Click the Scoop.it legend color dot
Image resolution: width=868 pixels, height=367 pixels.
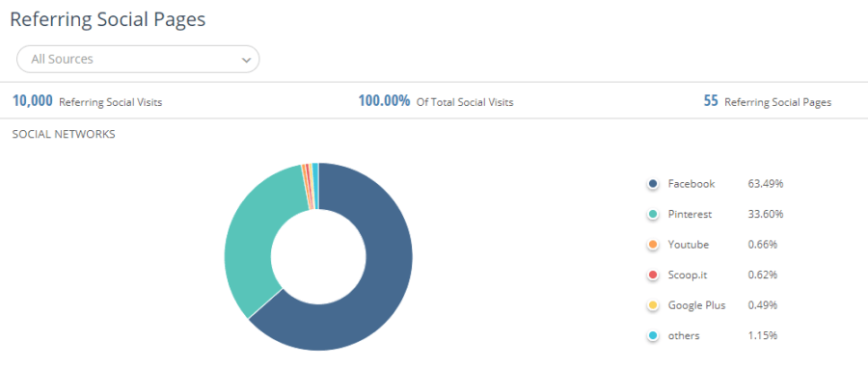[x=653, y=275]
